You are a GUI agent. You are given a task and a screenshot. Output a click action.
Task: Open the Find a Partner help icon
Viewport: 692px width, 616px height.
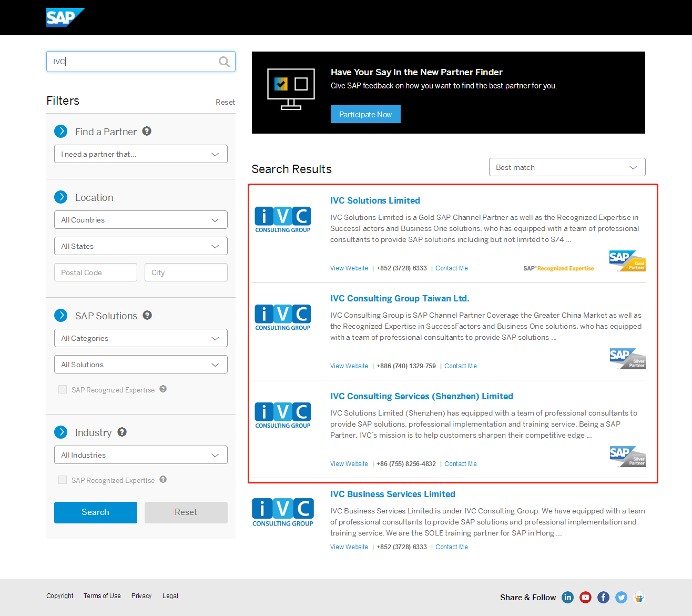pos(147,132)
